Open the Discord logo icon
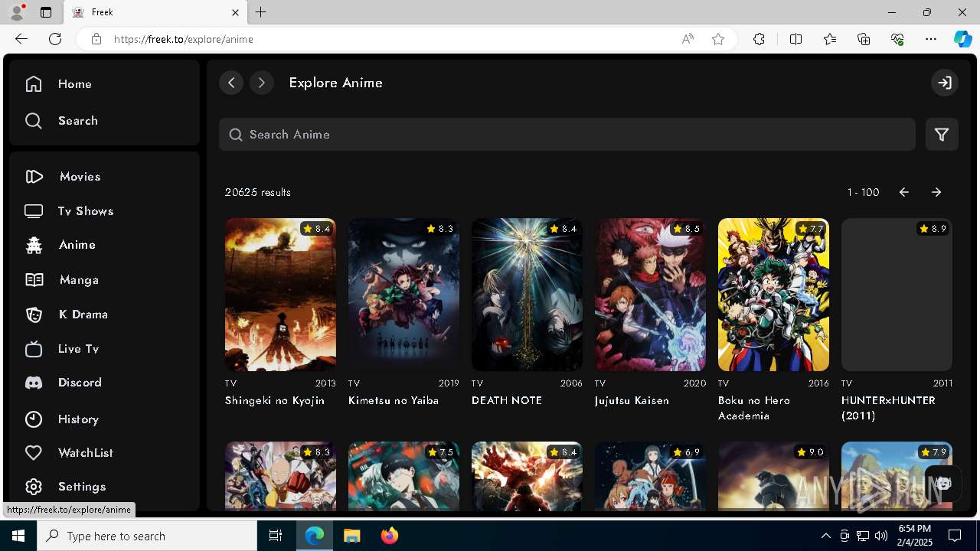Screen dimensions: 980x551 (x=34, y=383)
